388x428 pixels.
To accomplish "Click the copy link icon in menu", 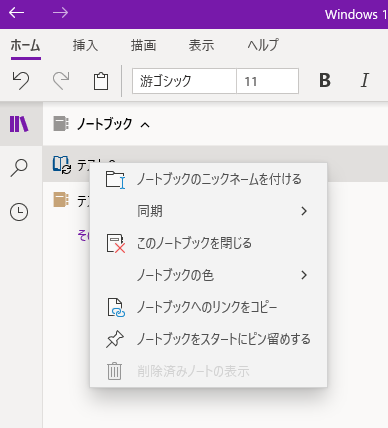I will (116, 307).
